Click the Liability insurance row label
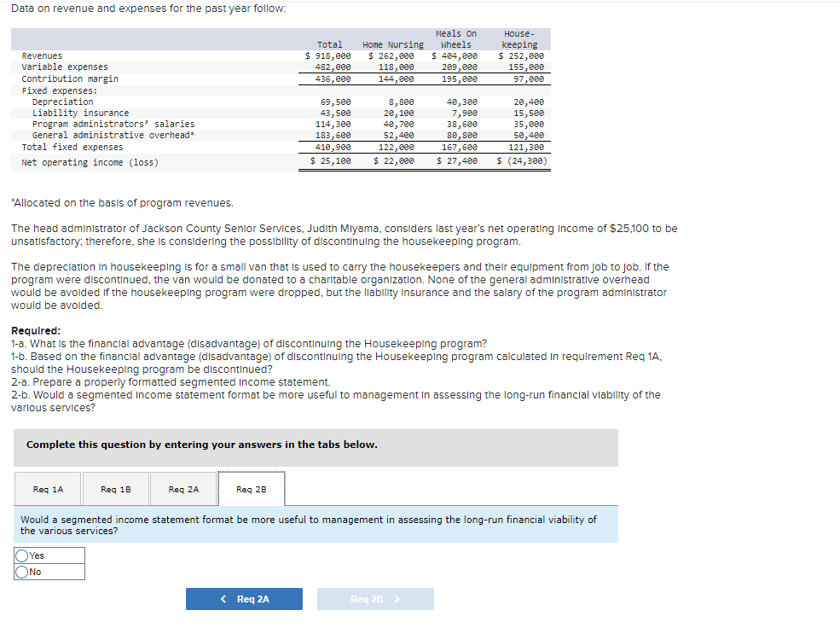The height and width of the screenshot is (628, 840). pos(80,113)
